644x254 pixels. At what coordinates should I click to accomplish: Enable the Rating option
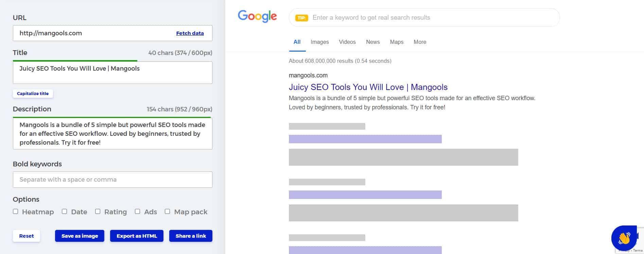point(98,212)
